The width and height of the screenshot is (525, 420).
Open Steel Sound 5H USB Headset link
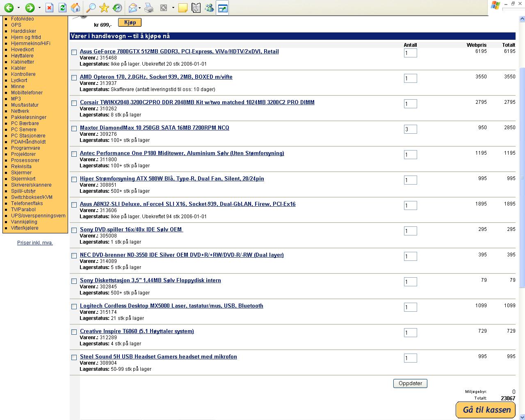pyautogui.click(x=158, y=356)
